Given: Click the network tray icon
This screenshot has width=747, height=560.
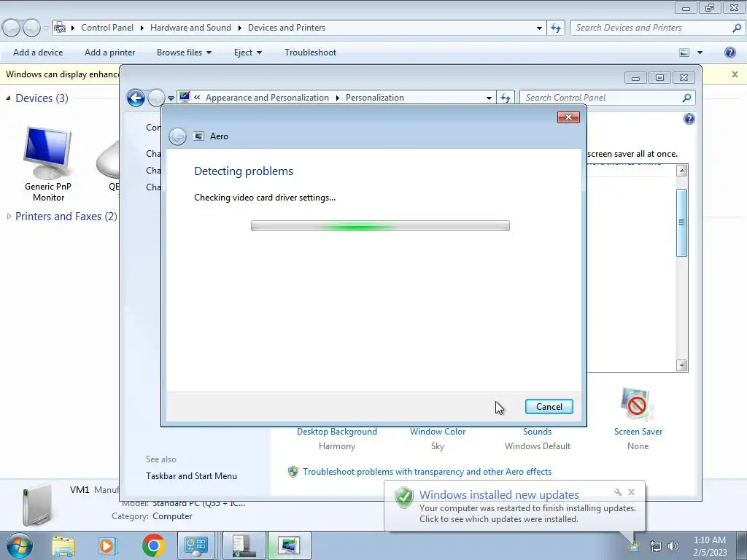Looking at the screenshot, I should click(656, 546).
